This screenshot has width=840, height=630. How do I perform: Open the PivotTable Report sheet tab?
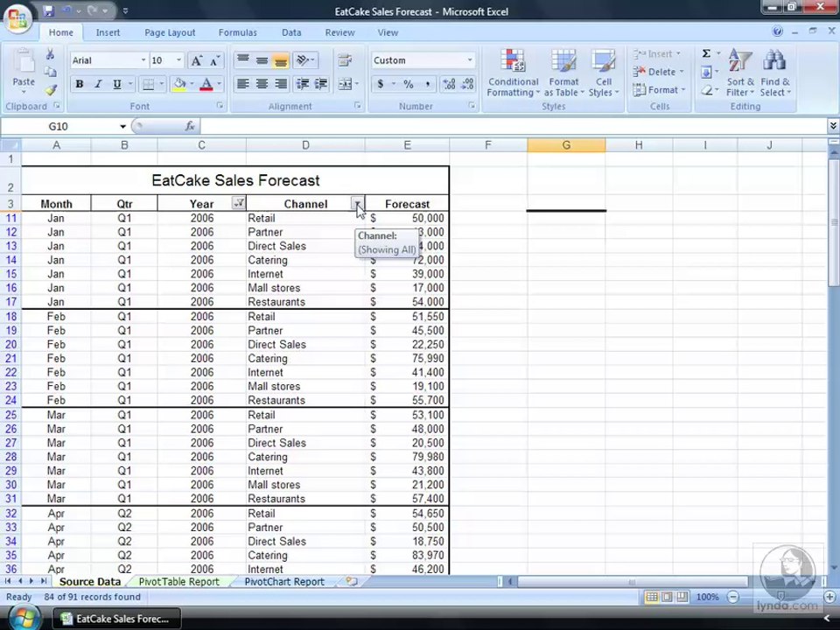click(178, 582)
